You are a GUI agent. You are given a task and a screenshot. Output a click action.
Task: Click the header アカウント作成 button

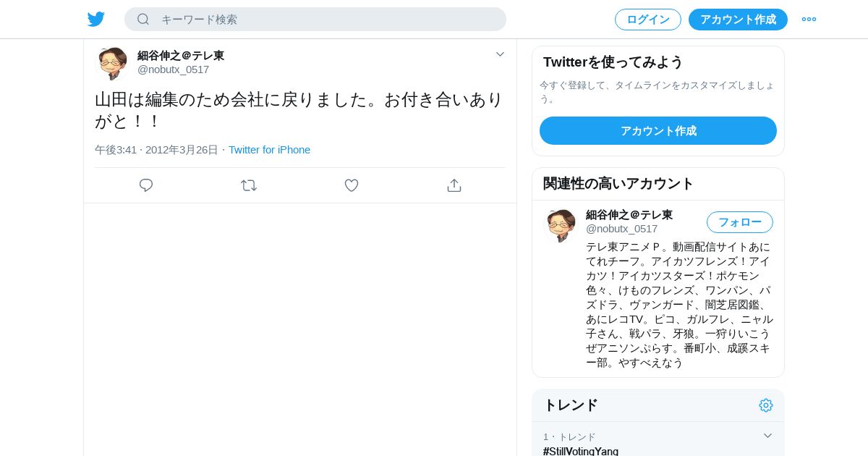pyautogui.click(x=738, y=20)
